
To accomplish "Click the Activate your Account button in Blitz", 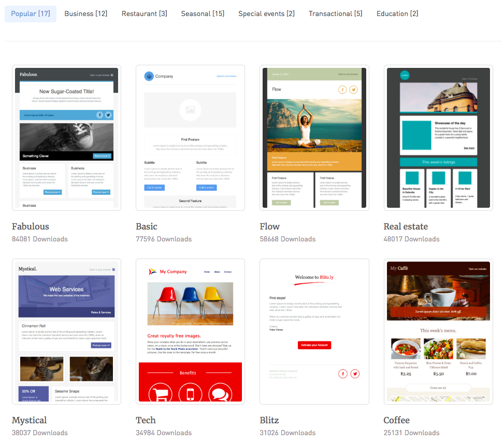I will point(314,345).
